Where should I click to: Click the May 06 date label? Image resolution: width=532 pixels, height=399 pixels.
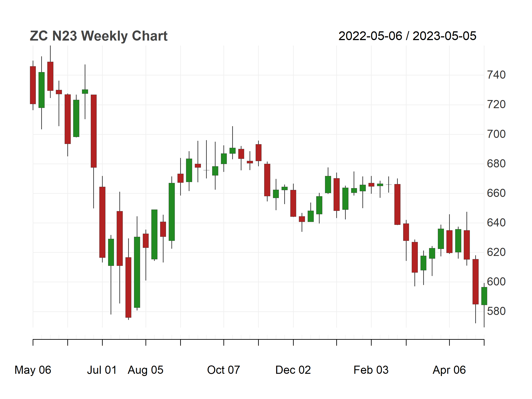point(33,370)
